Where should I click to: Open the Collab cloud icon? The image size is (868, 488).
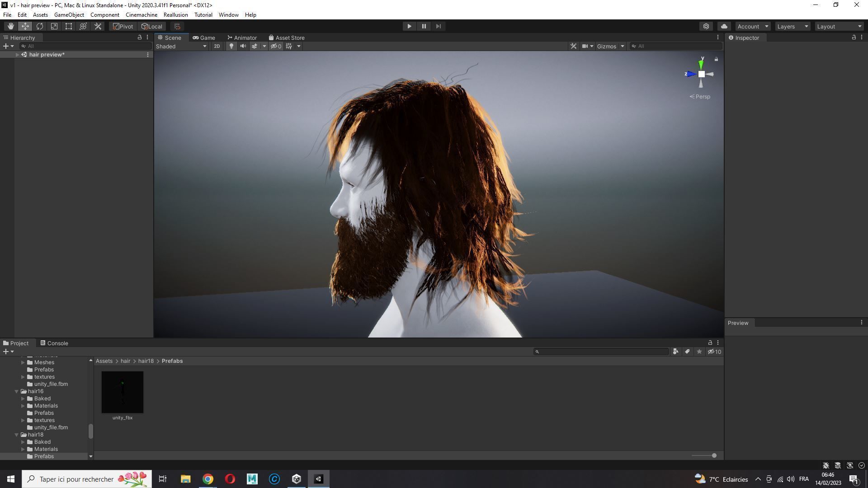click(724, 26)
